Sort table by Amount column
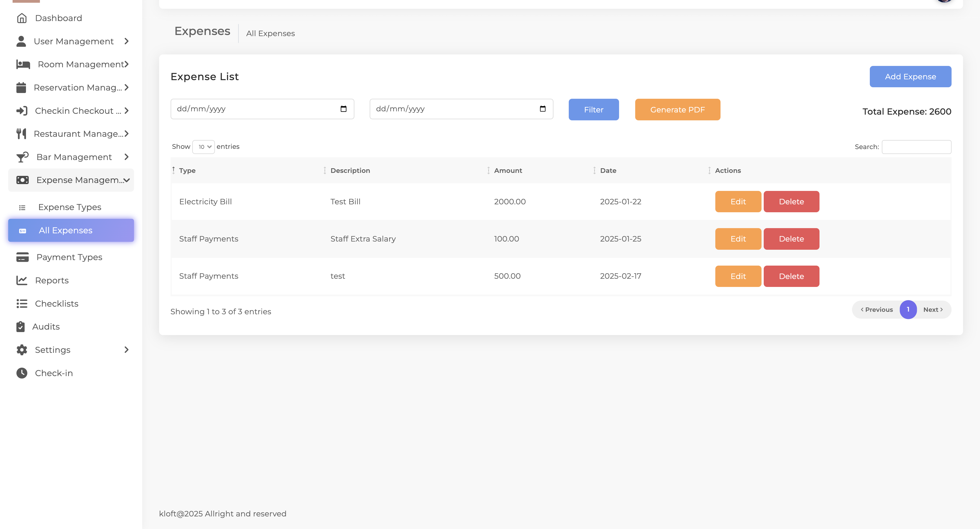Viewport: 980px width, 529px height. pos(508,170)
